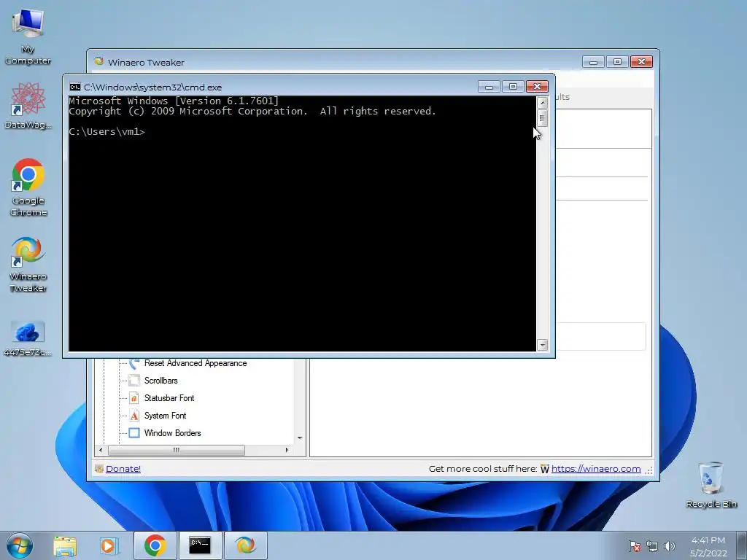Launch Windows Media Player from taskbar
Screen dimensions: 747x560
click(x=109, y=545)
